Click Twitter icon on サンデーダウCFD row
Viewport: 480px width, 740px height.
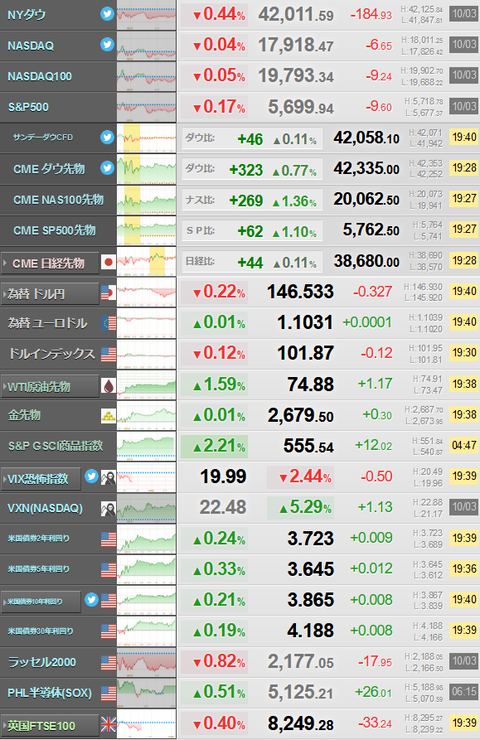click(x=107, y=137)
